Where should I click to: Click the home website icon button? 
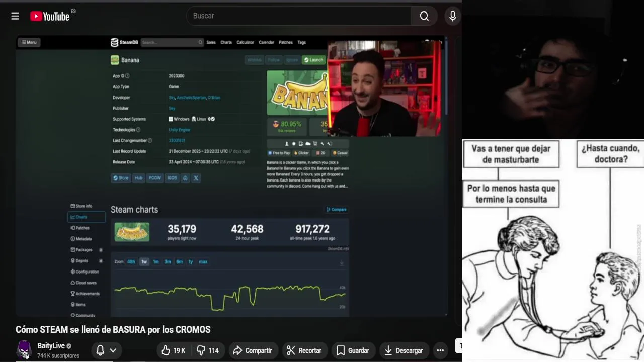point(185,178)
